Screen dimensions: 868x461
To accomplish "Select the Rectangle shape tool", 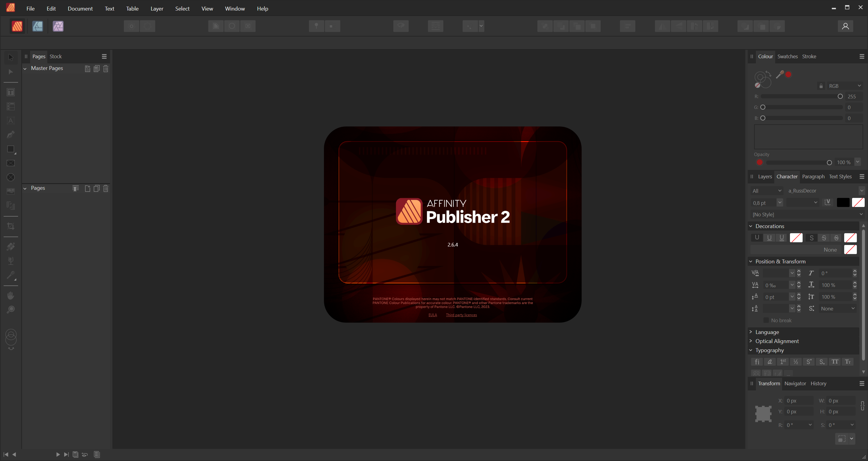I will [x=11, y=149].
